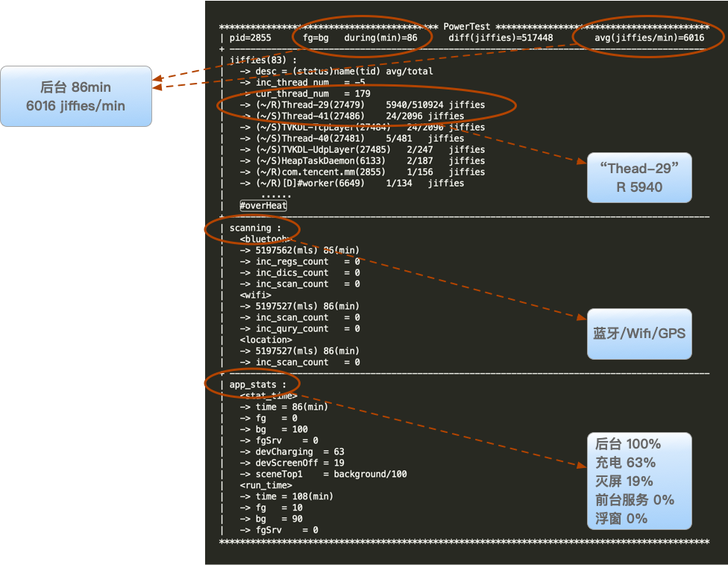Click the avg(jiffies/min)=6016 value

[649, 37]
